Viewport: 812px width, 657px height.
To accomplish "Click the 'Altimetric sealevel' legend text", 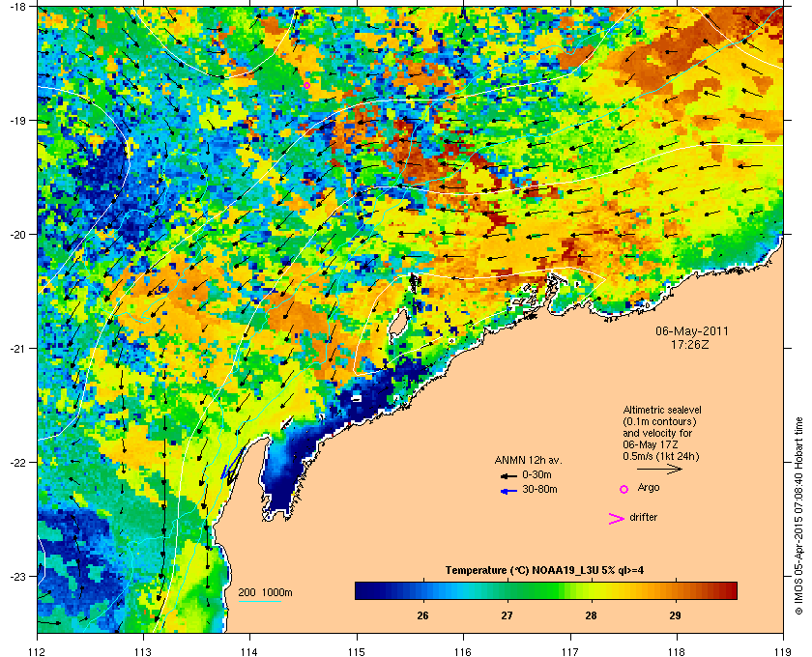I will coord(662,410).
